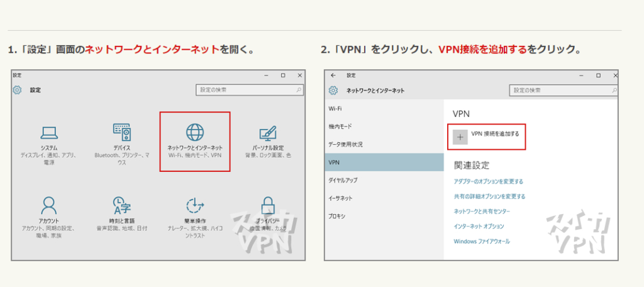Click red ネットワークとインターネット text in step 1

point(152,50)
